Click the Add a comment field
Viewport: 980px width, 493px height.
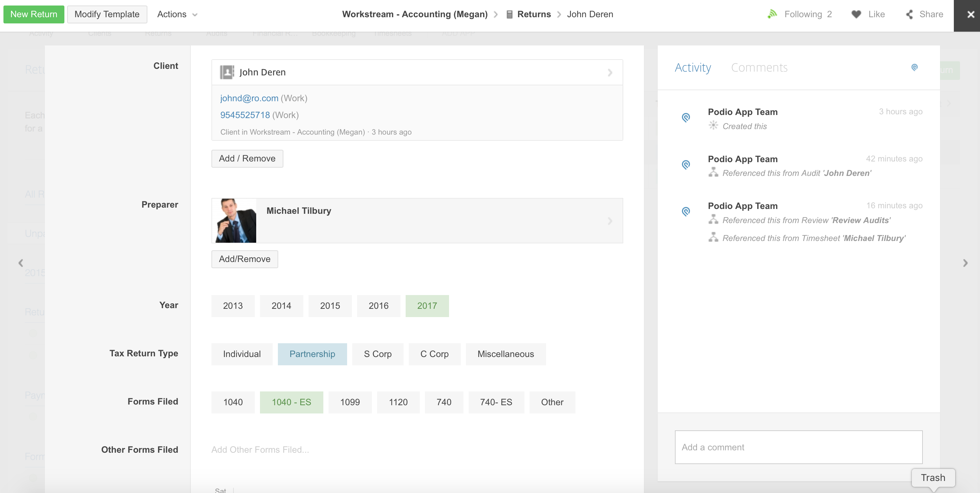(798, 447)
